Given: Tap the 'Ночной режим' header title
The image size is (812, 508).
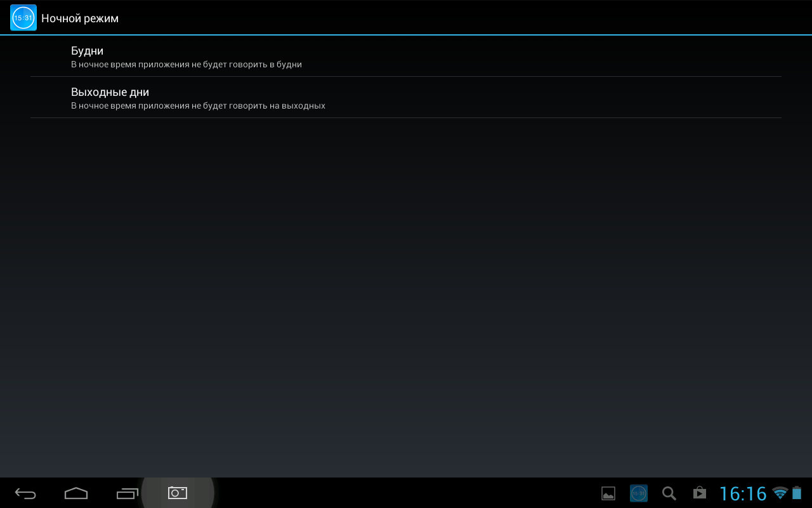Looking at the screenshot, I should 80,18.
